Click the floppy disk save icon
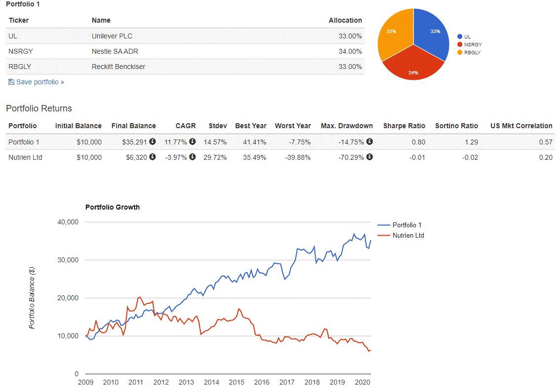Viewport: 560px width, 392px height. tap(11, 82)
